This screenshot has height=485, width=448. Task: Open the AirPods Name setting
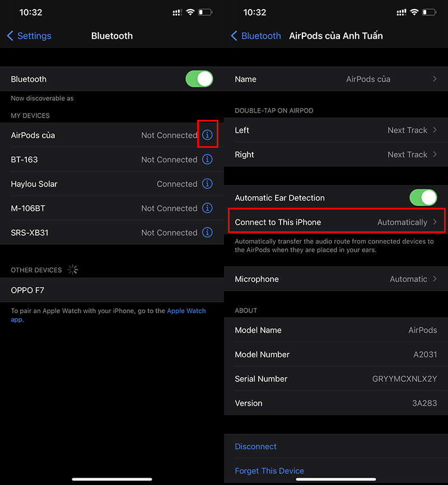(336, 79)
